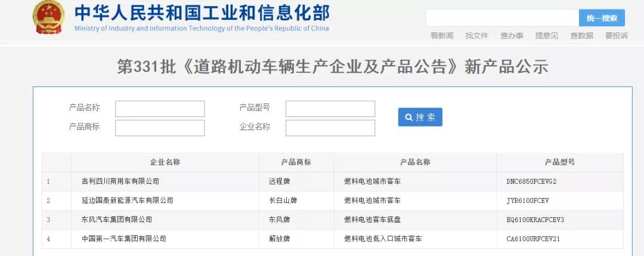Click model EQ6100KRACFCEV3
Viewport: 644px width, 256px height.
[x=535, y=220]
